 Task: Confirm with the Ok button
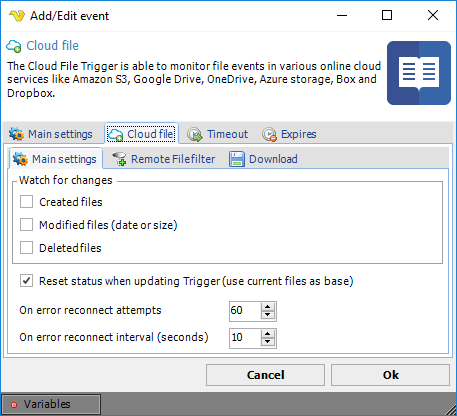click(390, 375)
